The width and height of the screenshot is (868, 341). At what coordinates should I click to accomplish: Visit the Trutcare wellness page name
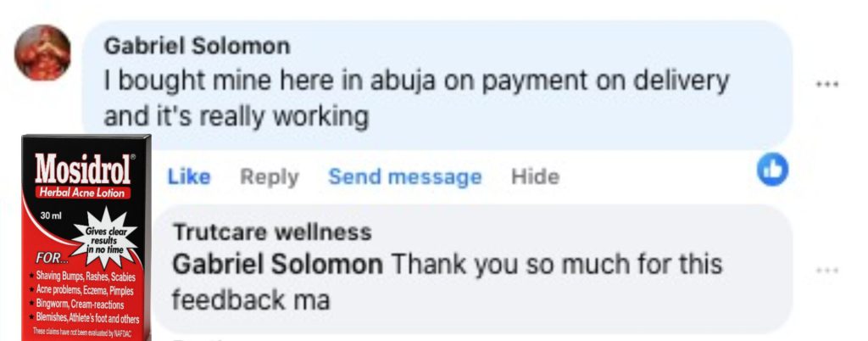tap(272, 232)
